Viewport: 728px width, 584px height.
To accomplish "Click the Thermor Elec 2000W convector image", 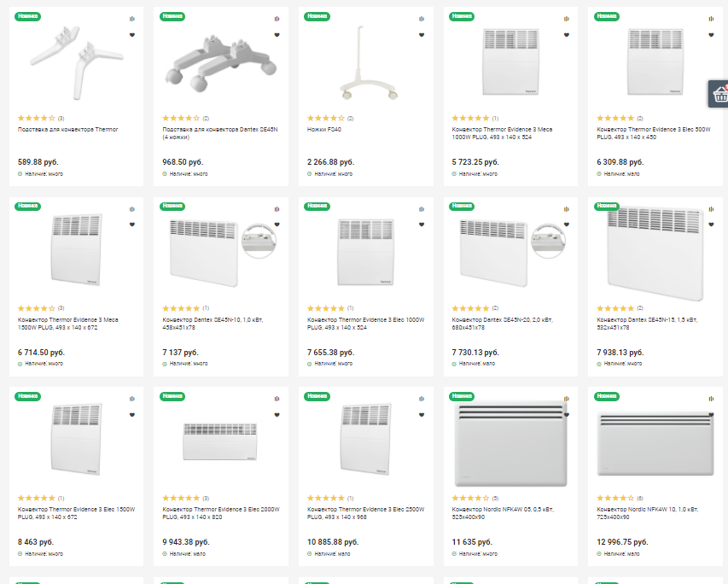I will (x=220, y=441).
